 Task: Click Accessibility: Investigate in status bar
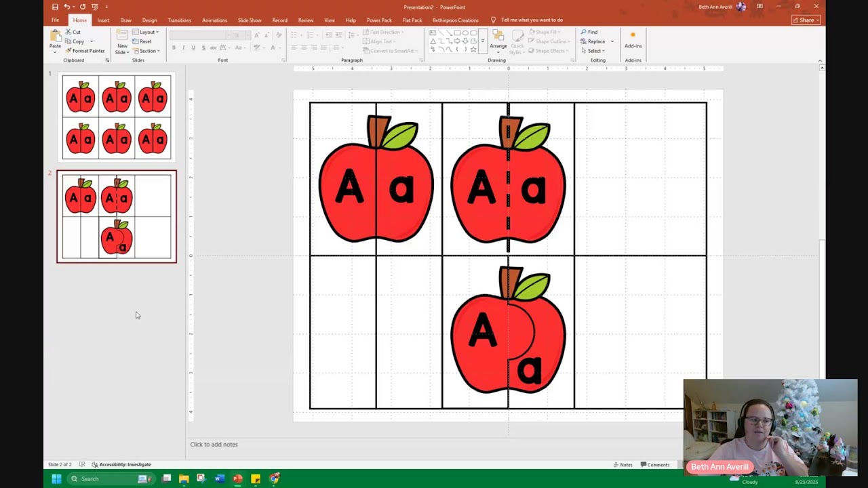pos(121,465)
